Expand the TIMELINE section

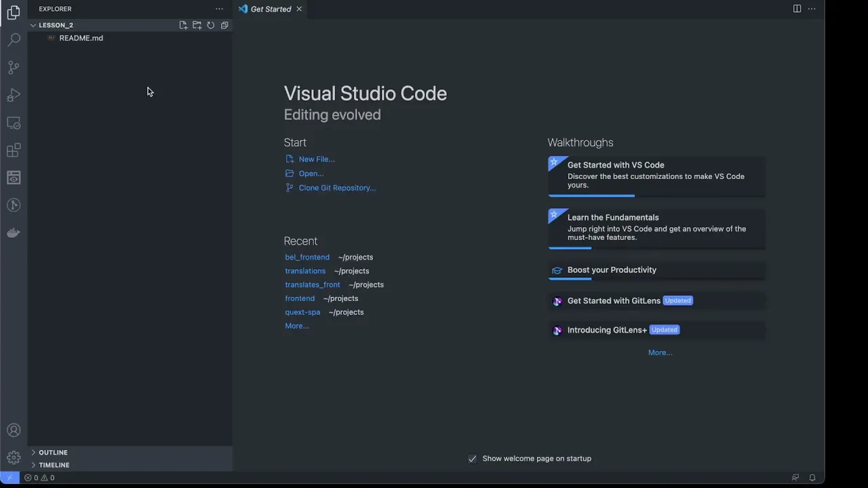[x=130, y=465]
